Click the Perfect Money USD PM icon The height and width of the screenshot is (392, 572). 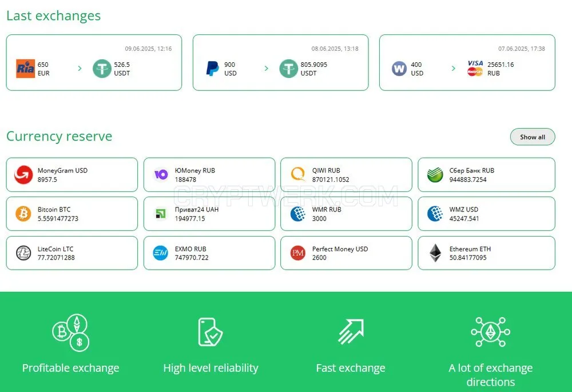tap(298, 253)
